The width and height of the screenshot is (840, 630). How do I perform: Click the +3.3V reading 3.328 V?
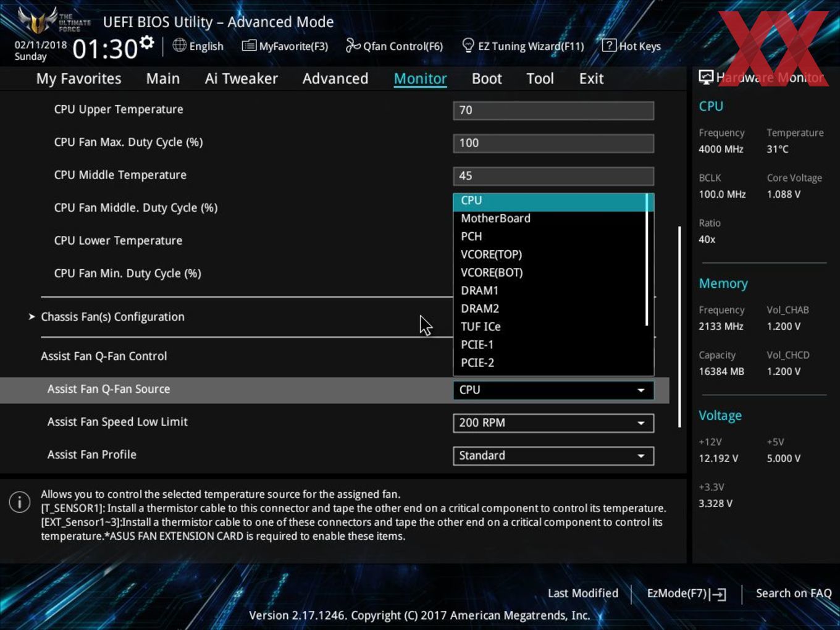coord(715,503)
